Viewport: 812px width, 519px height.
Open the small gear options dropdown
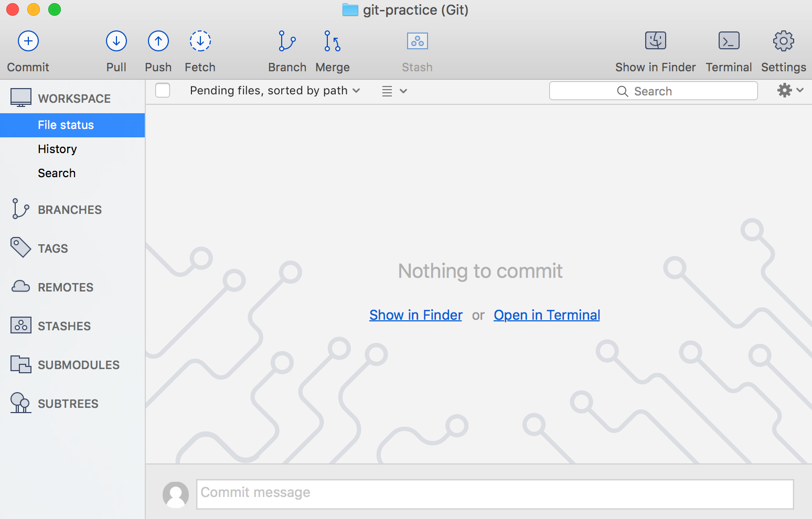coord(790,91)
